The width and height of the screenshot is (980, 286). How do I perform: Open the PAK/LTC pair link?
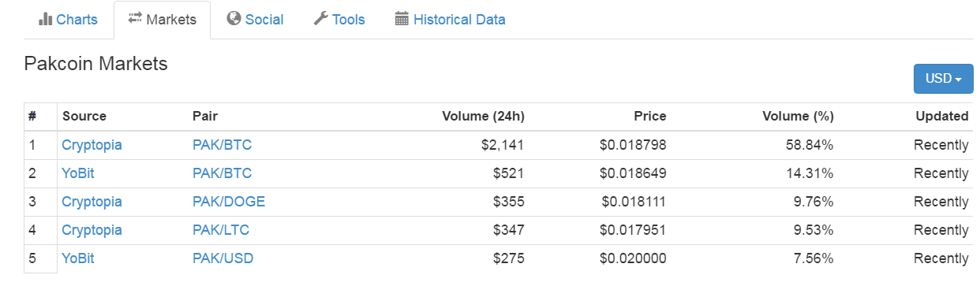[222, 230]
